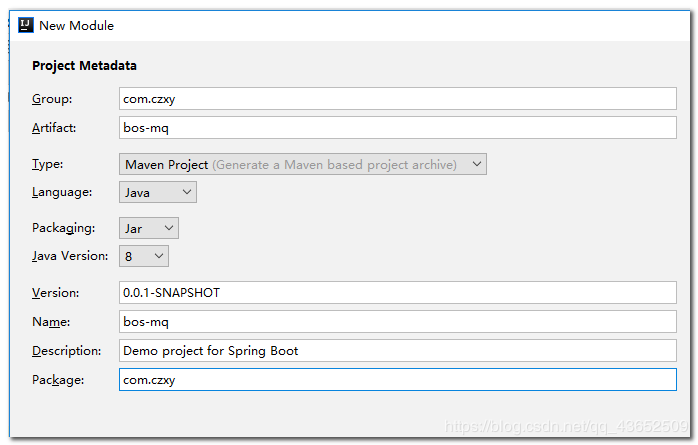Click the IntelliJ IDEA icon in title bar
Image resolution: width=698 pixels, height=445 pixels.
pos(26,25)
